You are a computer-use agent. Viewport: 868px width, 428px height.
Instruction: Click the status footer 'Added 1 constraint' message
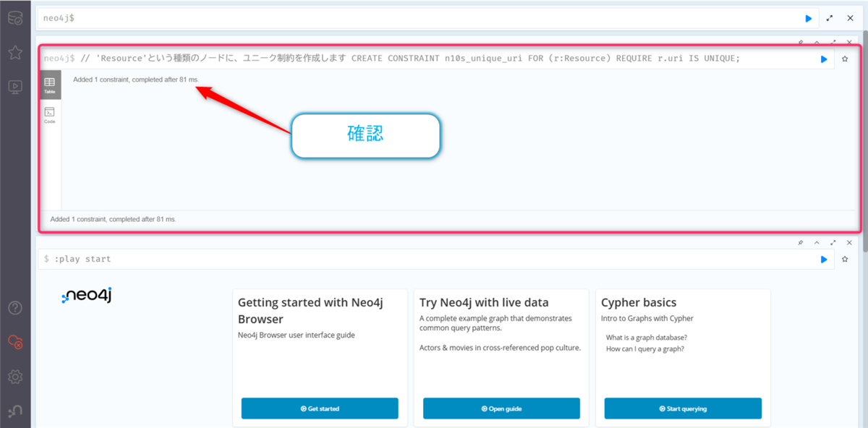tap(113, 218)
